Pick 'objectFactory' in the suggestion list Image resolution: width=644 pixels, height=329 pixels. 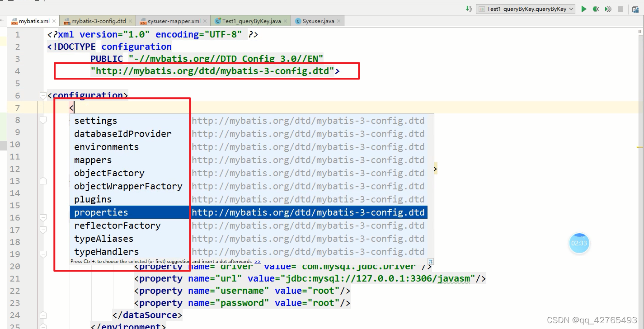(x=249, y=173)
